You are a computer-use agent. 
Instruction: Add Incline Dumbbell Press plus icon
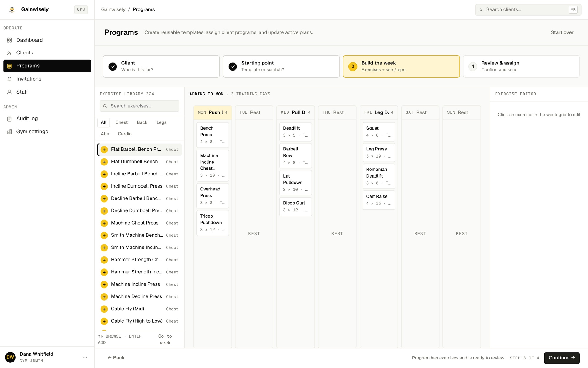coord(104,186)
